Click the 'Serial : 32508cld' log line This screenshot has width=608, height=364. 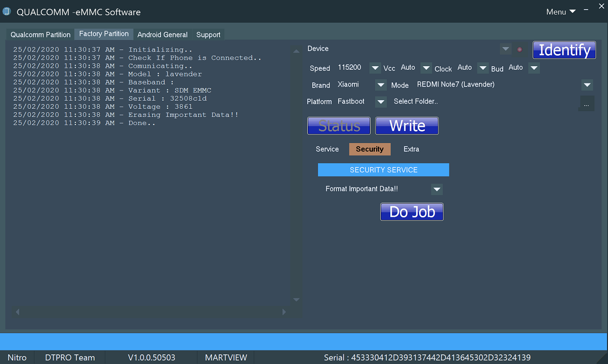110,98
